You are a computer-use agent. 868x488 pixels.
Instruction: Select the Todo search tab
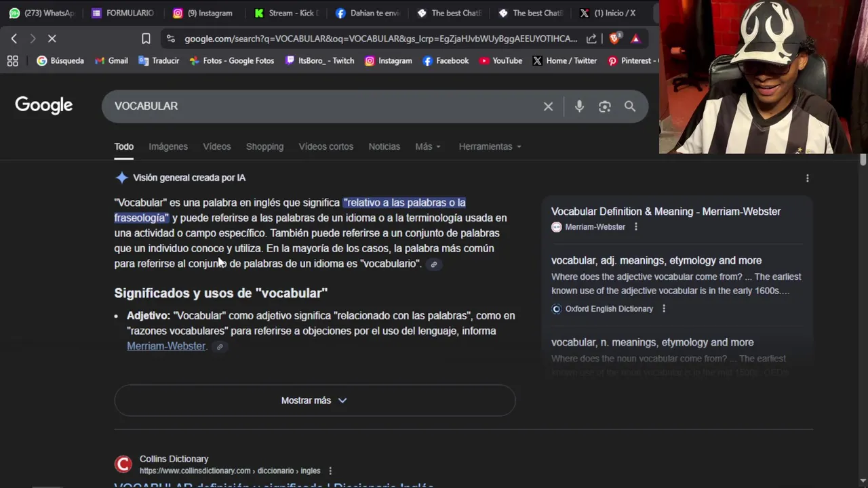(x=123, y=146)
